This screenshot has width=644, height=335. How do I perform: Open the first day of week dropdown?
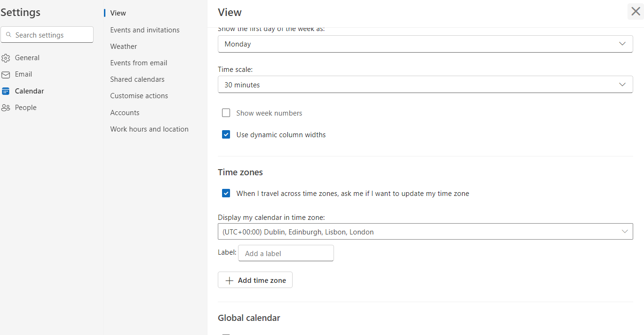pyautogui.click(x=425, y=44)
